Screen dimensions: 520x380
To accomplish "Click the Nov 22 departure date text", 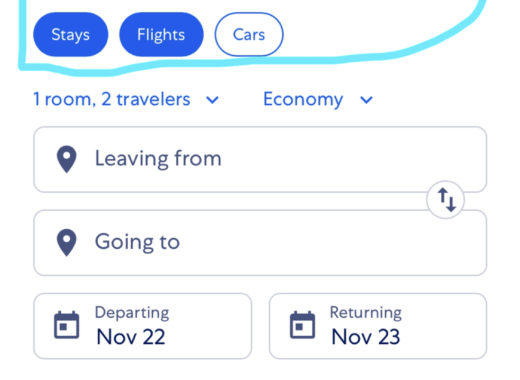I will [131, 337].
